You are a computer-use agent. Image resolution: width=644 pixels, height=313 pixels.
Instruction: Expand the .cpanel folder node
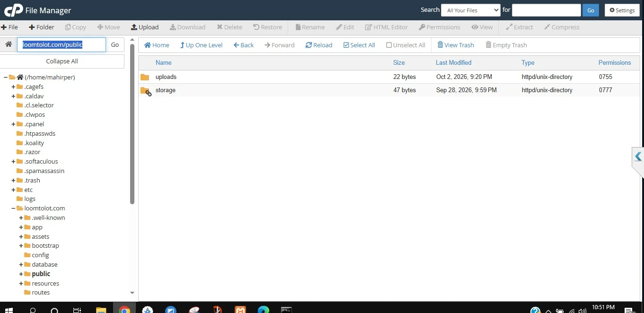pos(14,124)
